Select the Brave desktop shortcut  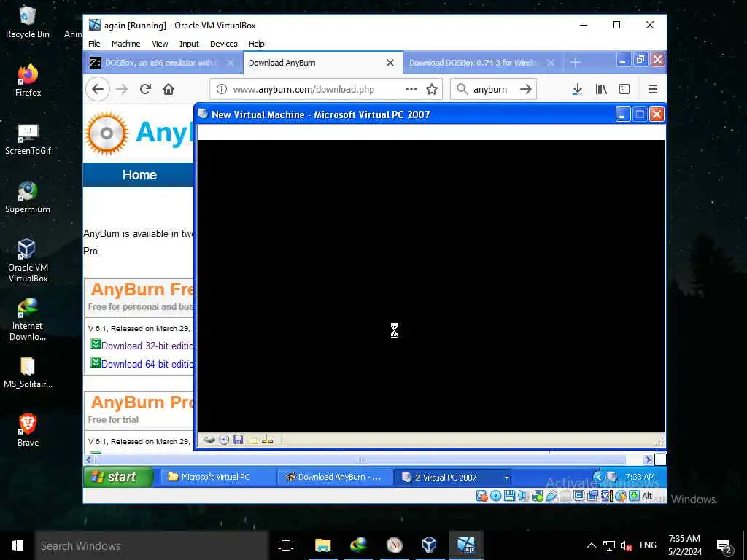(28, 430)
